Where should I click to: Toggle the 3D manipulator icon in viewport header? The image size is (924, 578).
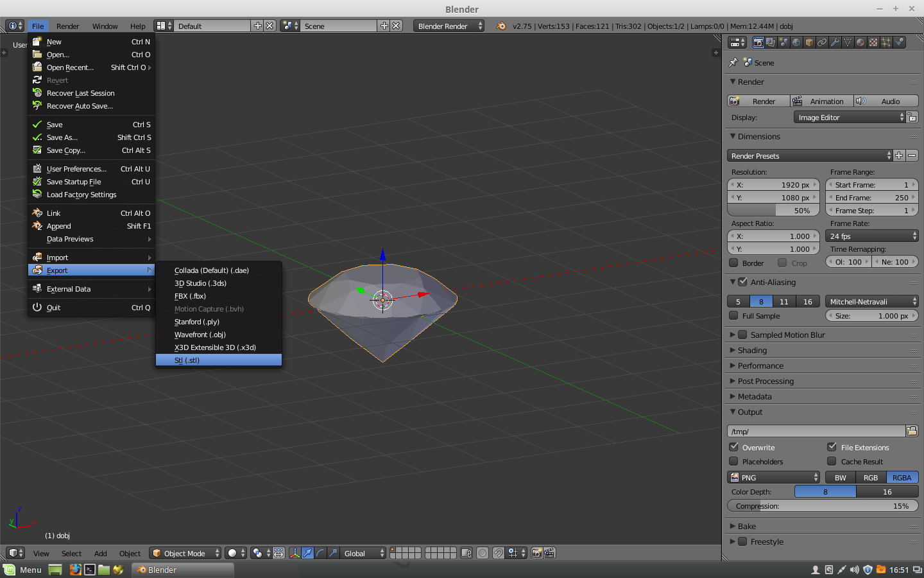[x=295, y=553]
